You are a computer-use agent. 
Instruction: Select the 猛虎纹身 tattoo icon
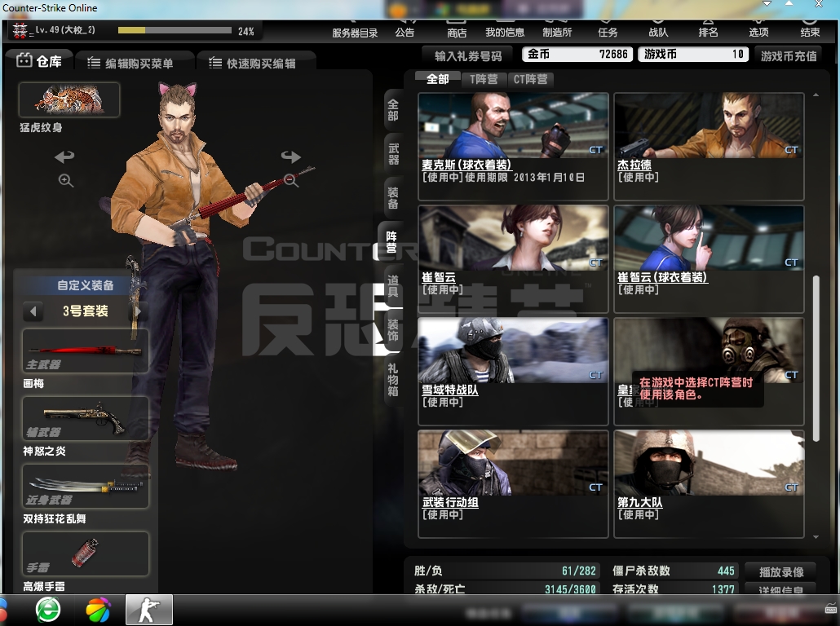(69, 99)
